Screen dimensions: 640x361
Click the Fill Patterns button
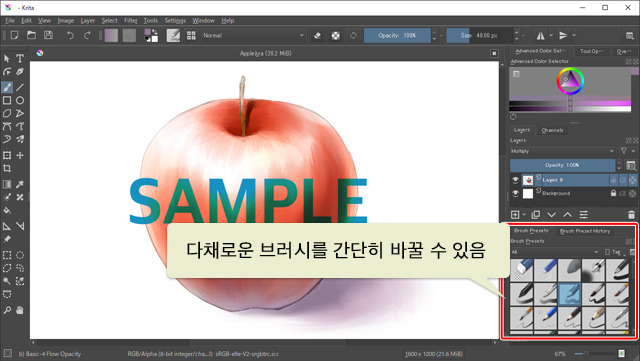[x=129, y=36]
